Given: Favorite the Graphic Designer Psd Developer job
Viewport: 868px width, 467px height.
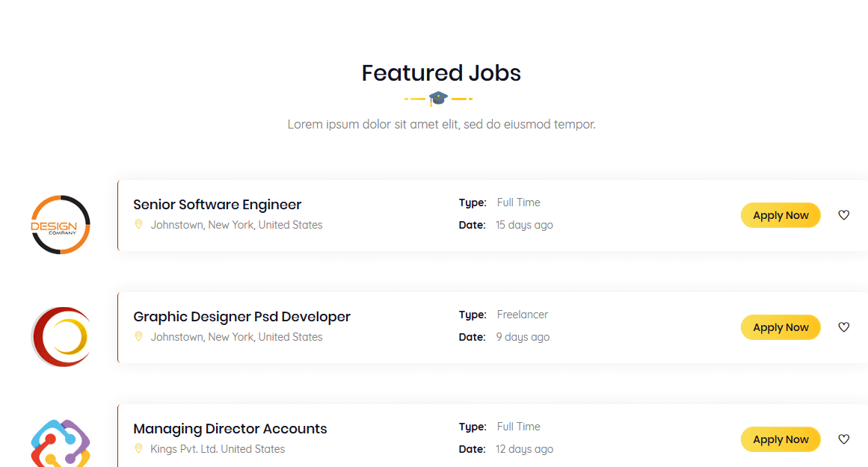Looking at the screenshot, I should tap(843, 327).
